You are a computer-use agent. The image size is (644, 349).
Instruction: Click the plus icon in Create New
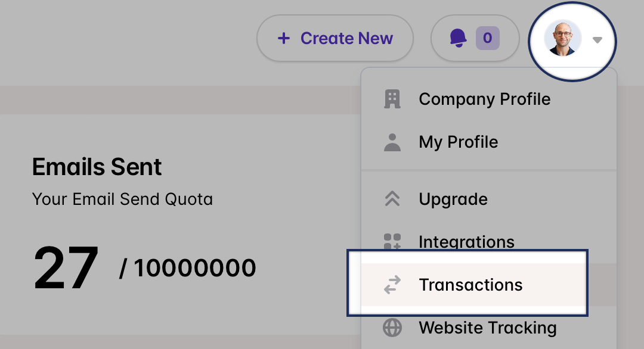pos(284,39)
